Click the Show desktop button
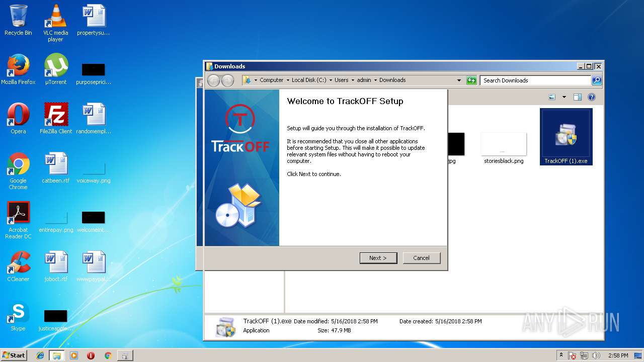 (639, 355)
